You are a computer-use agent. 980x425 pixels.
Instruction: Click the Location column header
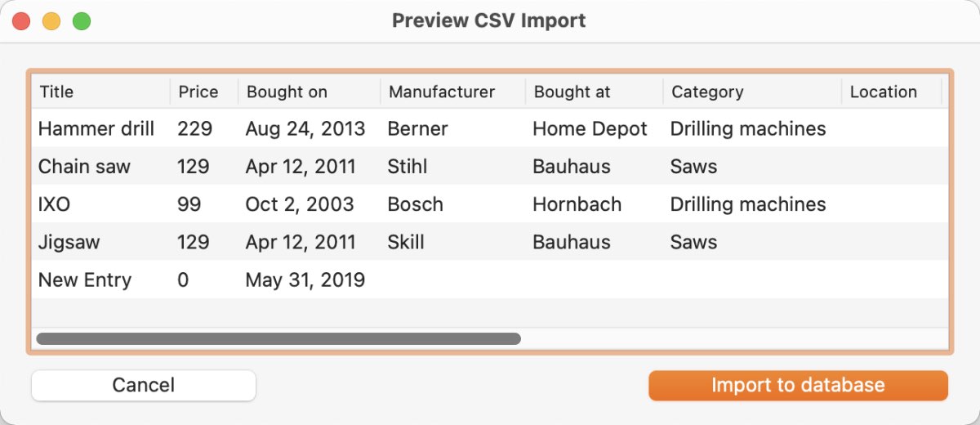click(892, 92)
